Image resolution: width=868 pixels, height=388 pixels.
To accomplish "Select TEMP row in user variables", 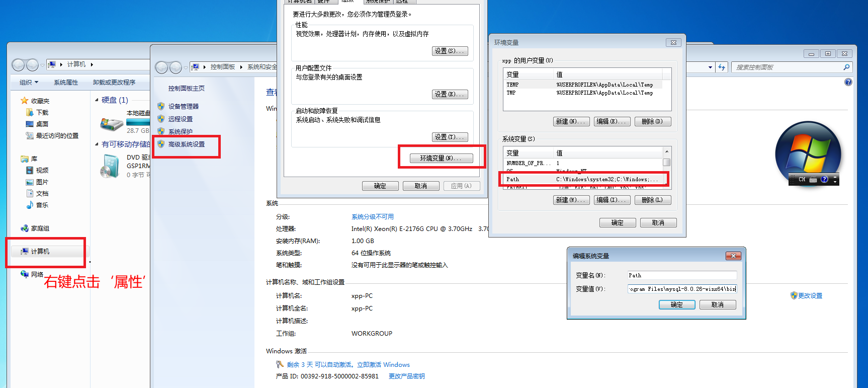I will click(x=583, y=85).
